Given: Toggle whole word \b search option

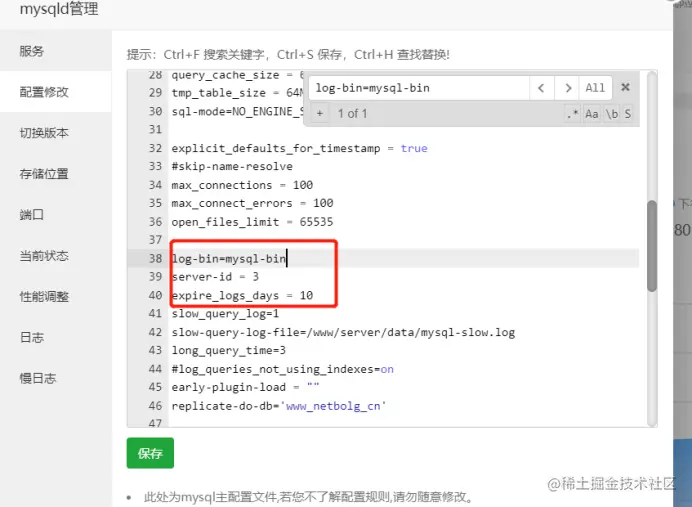Looking at the screenshot, I should 611,114.
